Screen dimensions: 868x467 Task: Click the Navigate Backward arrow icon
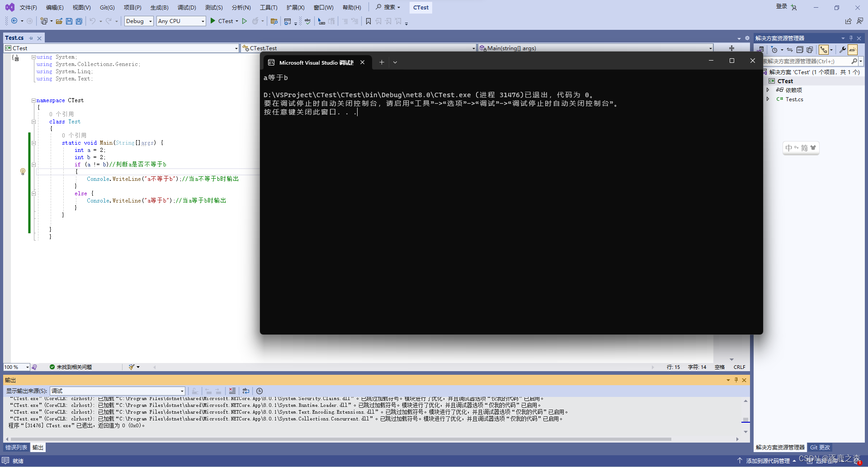click(14, 21)
